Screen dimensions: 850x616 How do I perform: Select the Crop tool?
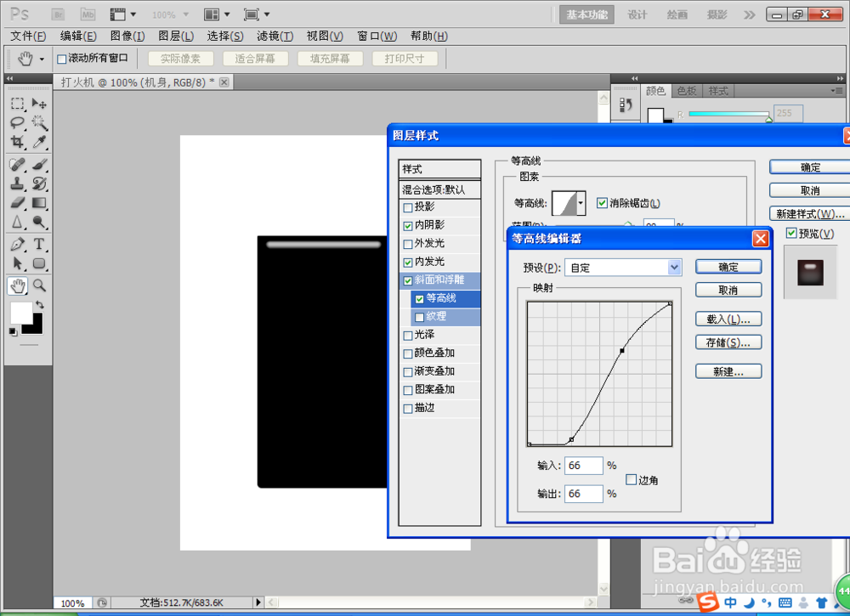pos(17,142)
